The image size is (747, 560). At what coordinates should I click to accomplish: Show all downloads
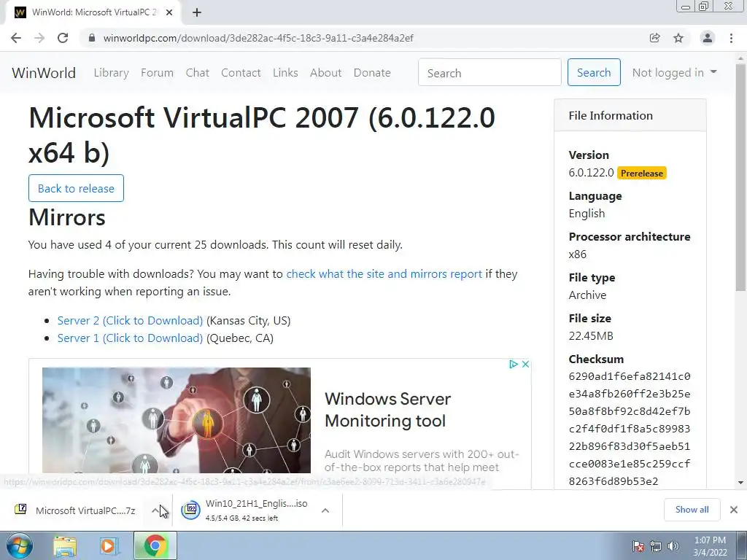coord(692,510)
